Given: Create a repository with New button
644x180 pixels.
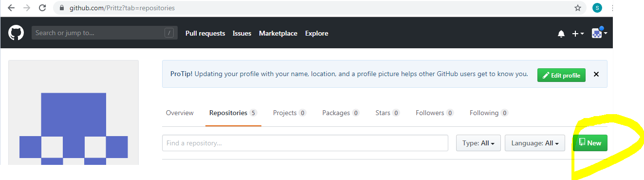Looking at the screenshot, I should (590, 143).
